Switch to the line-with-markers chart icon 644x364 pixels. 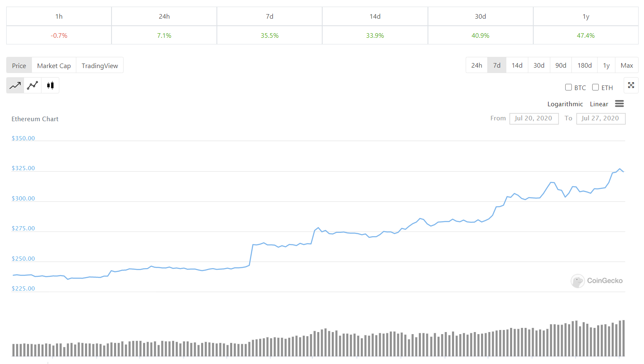(x=32, y=86)
